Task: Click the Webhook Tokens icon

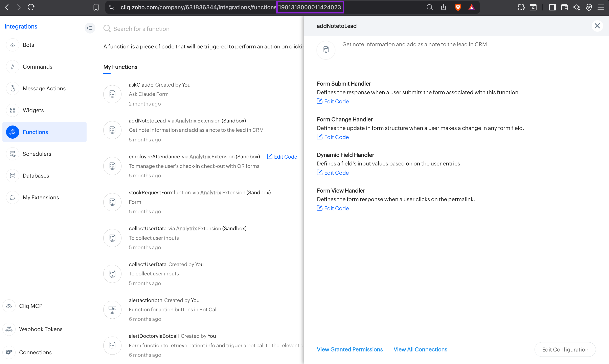Action: pyautogui.click(x=9, y=329)
